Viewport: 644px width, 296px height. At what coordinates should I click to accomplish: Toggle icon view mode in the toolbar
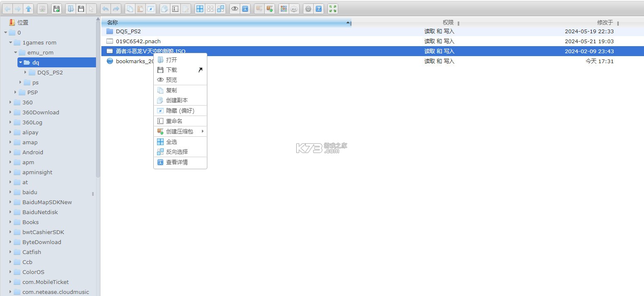pyautogui.click(x=200, y=8)
